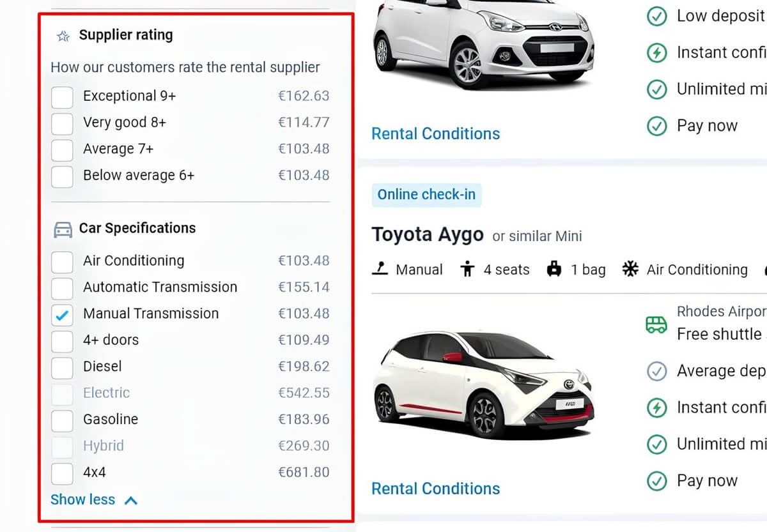This screenshot has height=532, width=767.
Task: Click the snowflake Air Conditioning icon
Action: tap(630, 270)
